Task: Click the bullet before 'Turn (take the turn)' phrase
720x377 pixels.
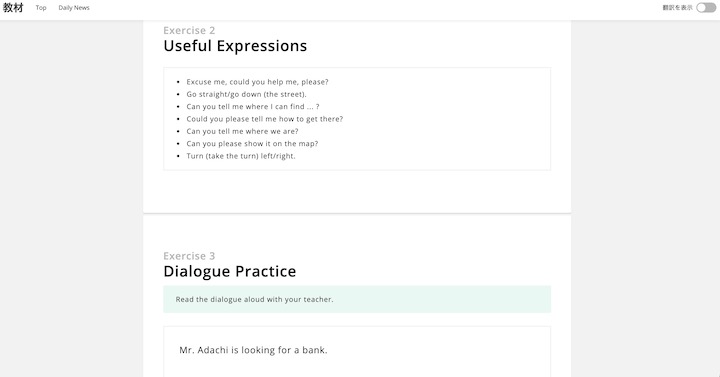Action: point(178,157)
